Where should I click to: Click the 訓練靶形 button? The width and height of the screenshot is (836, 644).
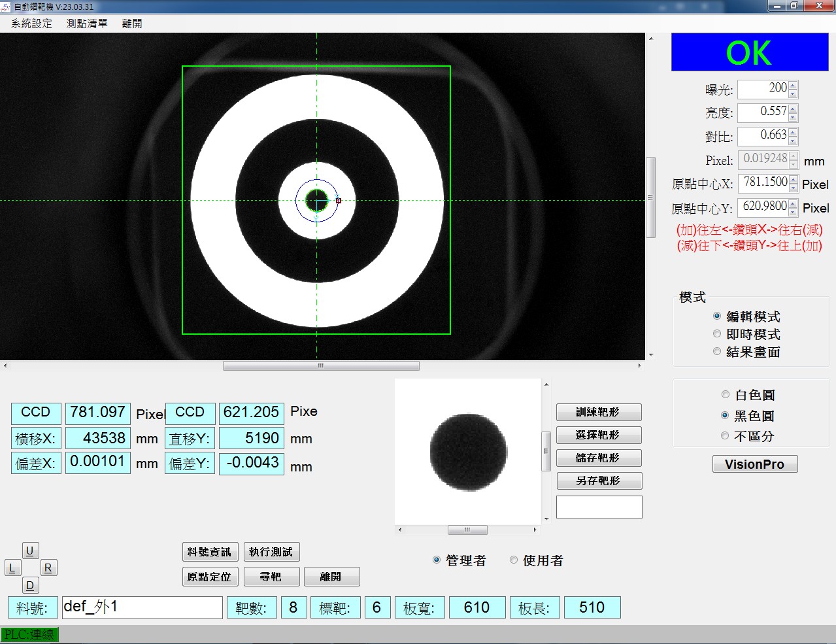[599, 413]
